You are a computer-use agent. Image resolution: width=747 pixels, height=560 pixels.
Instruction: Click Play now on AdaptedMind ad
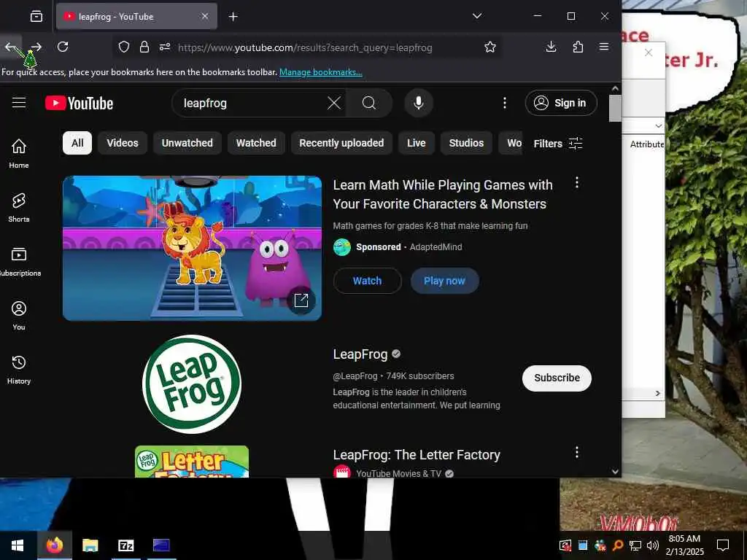(444, 281)
